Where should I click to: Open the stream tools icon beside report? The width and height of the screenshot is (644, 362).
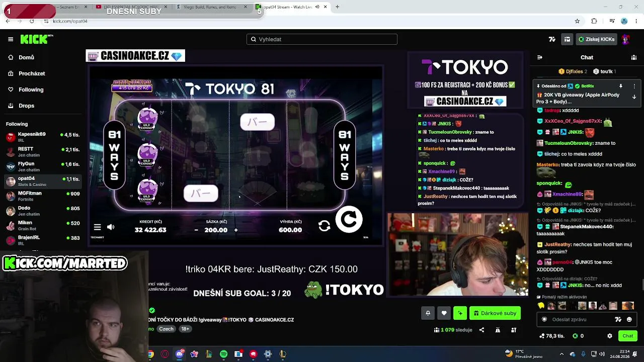(514, 330)
